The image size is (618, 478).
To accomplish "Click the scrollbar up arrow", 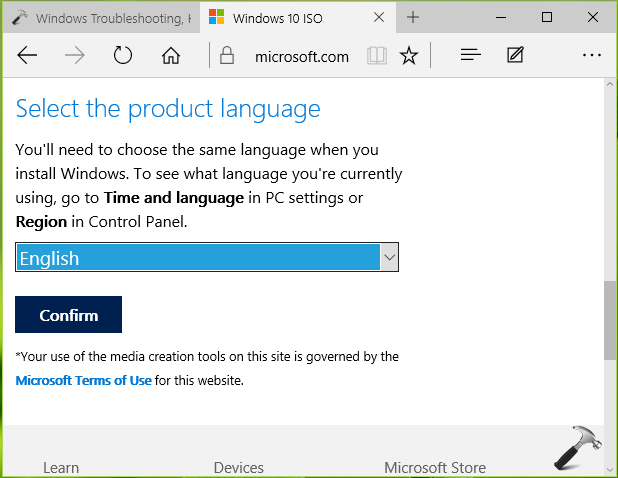I will (x=610, y=84).
